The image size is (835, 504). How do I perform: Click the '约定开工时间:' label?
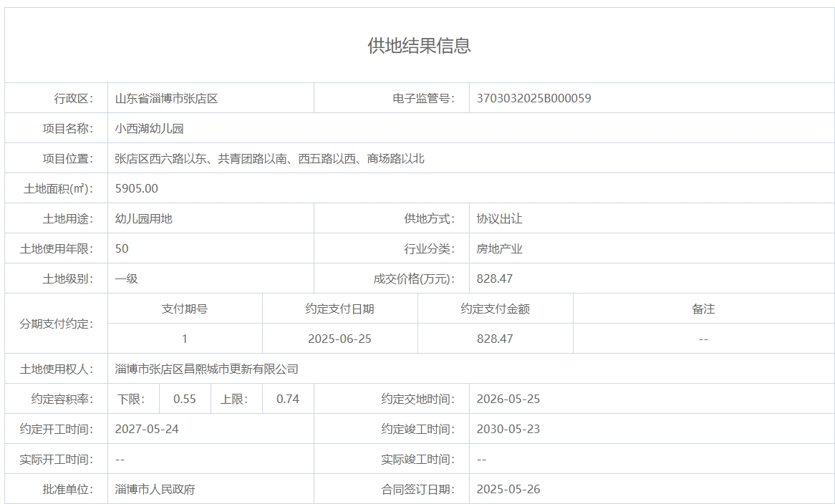[x=57, y=429]
